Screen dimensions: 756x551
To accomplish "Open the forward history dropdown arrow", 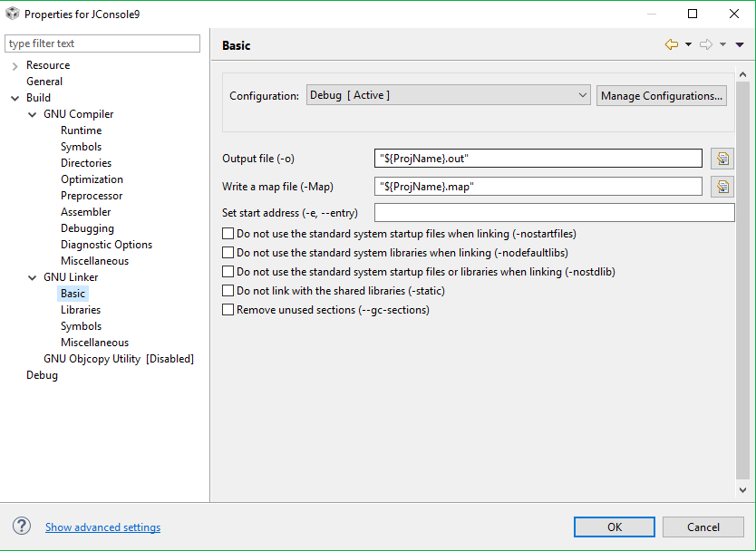I will [723, 44].
